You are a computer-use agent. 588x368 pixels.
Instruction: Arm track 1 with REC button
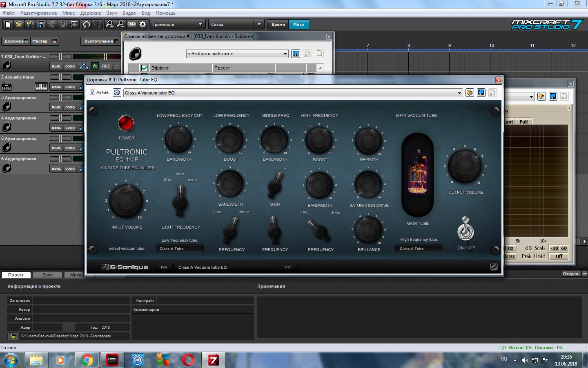coord(106,66)
